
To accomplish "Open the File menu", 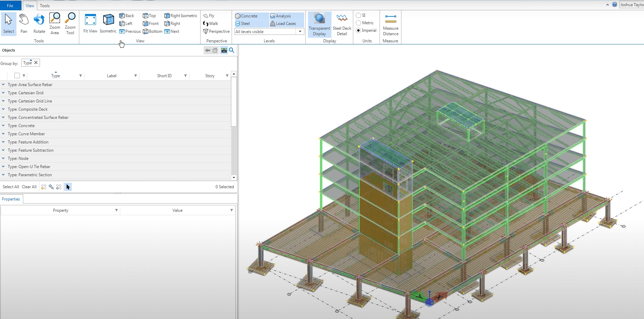I will pyautogui.click(x=10, y=5).
